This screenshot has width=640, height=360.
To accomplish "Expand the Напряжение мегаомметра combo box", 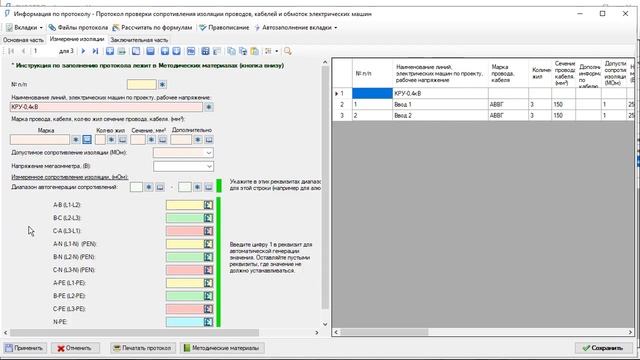I will [x=209, y=167].
